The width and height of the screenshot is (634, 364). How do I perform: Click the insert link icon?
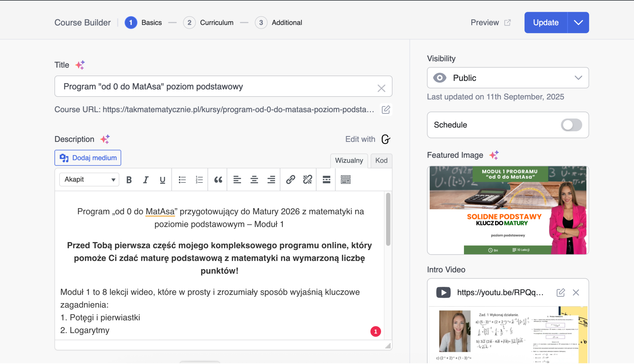(x=290, y=180)
